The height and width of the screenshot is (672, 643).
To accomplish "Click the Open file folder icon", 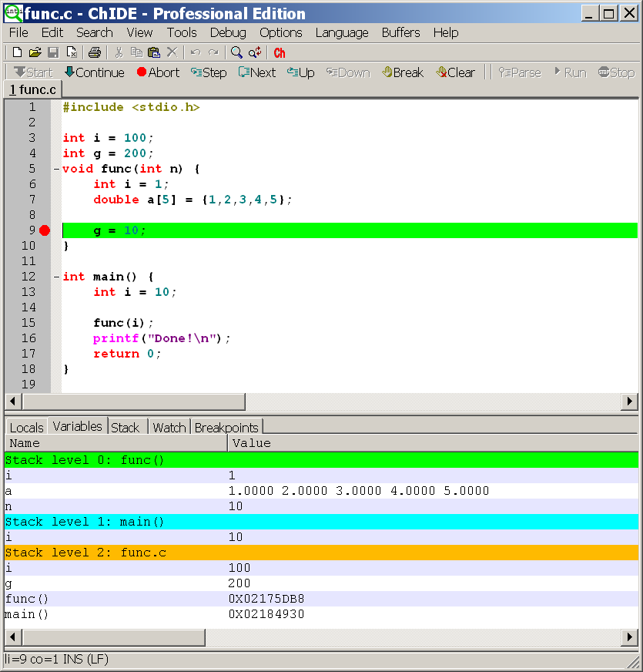I will (x=35, y=52).
